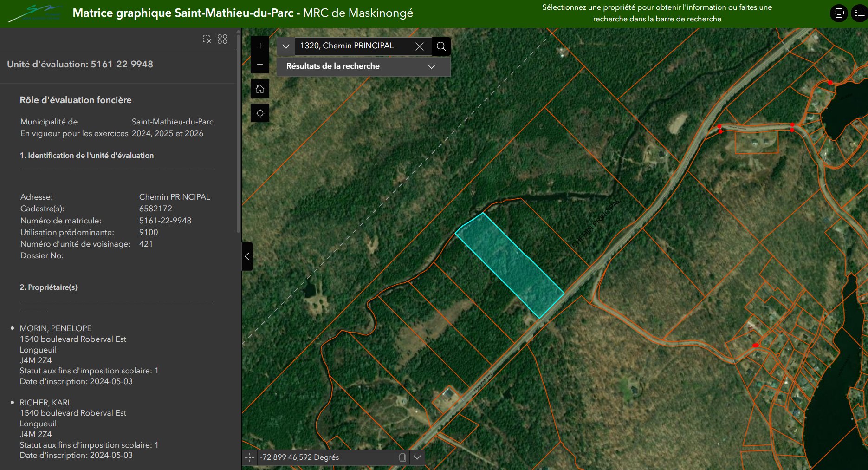
Task: Open the print tool
Action: click(x=838, y=13)
